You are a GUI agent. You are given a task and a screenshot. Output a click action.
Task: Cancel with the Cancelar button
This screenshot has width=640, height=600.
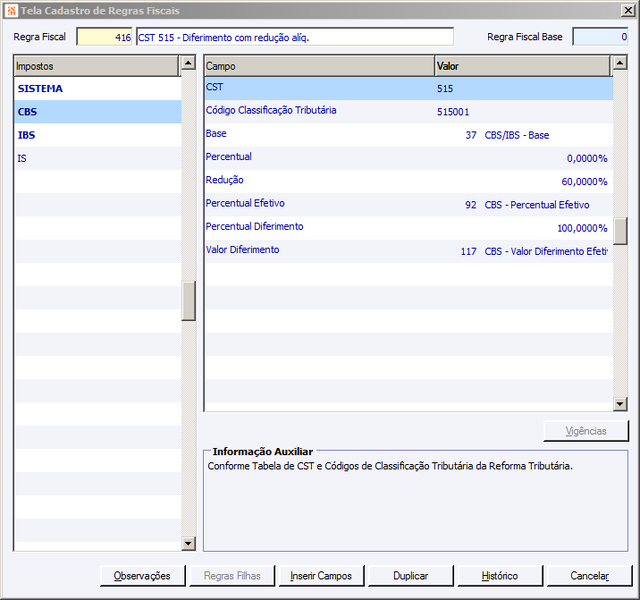coord(589,576)
